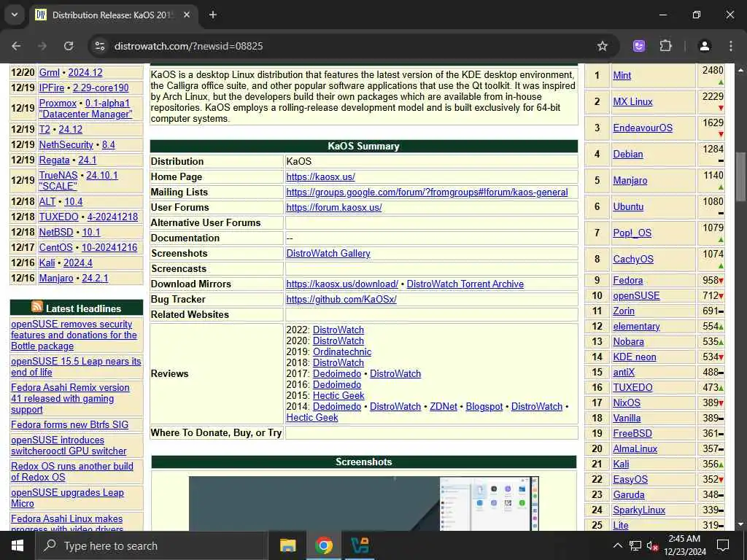Open the ZDNet 2014 review link
Screen dimensions: 747x560
click(444, 407)
